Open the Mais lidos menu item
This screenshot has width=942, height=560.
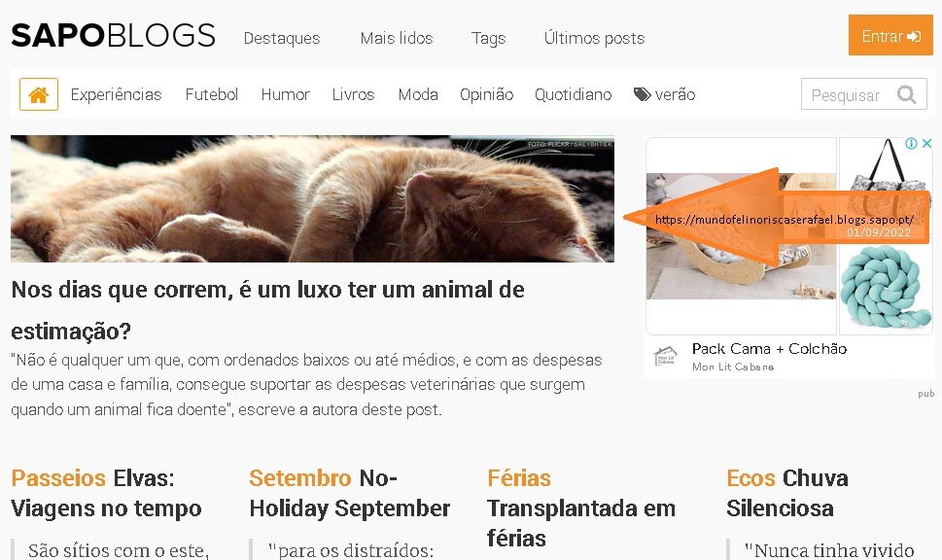point(397,38)
